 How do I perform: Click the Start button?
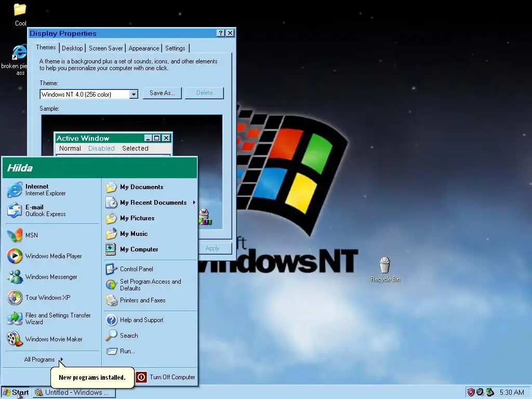[16, 393]
